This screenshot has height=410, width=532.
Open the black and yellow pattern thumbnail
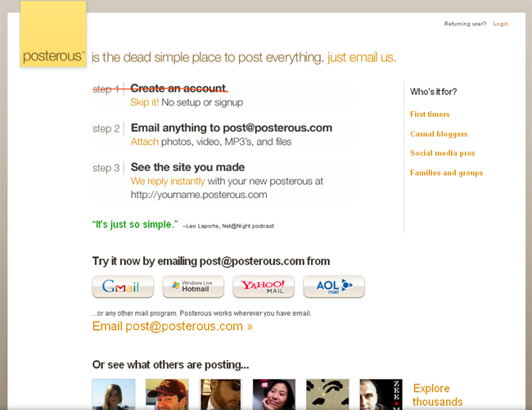[327, 394]
